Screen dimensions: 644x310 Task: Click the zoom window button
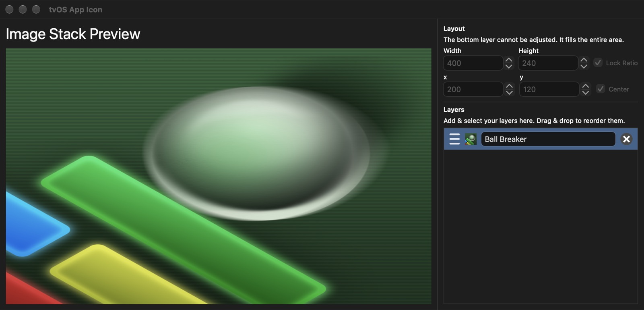pyautogui.click(x=36, y=9)
